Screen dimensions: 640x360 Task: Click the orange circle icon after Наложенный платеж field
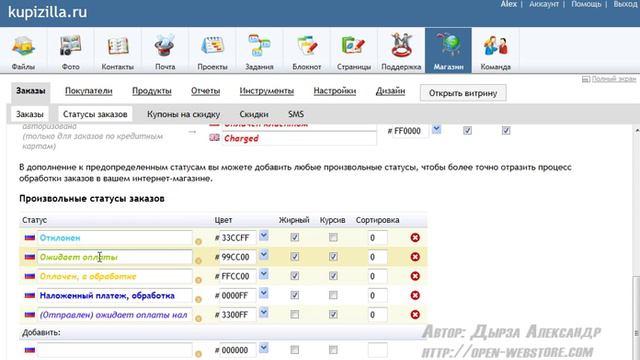coord(198,299)
